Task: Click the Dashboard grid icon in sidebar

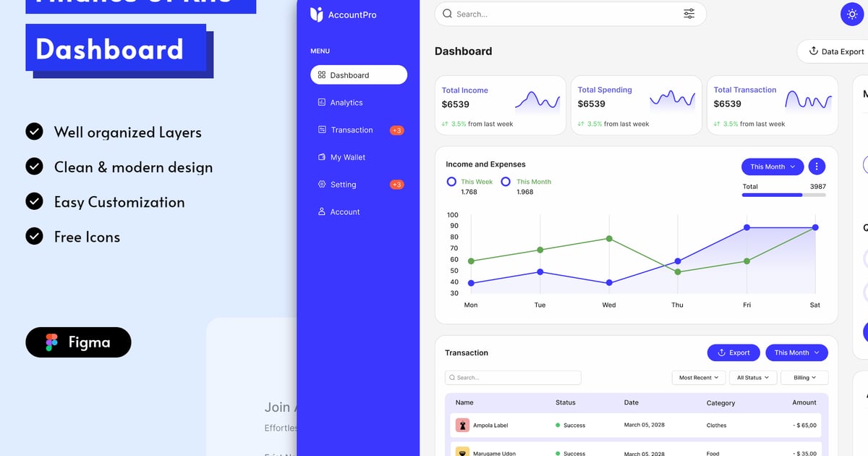Action: [322, 75]
